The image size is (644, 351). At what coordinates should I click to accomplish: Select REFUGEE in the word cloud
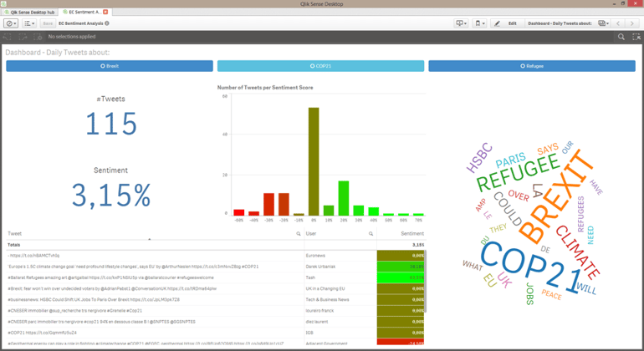pyautogui.click(x=518, y=172)
